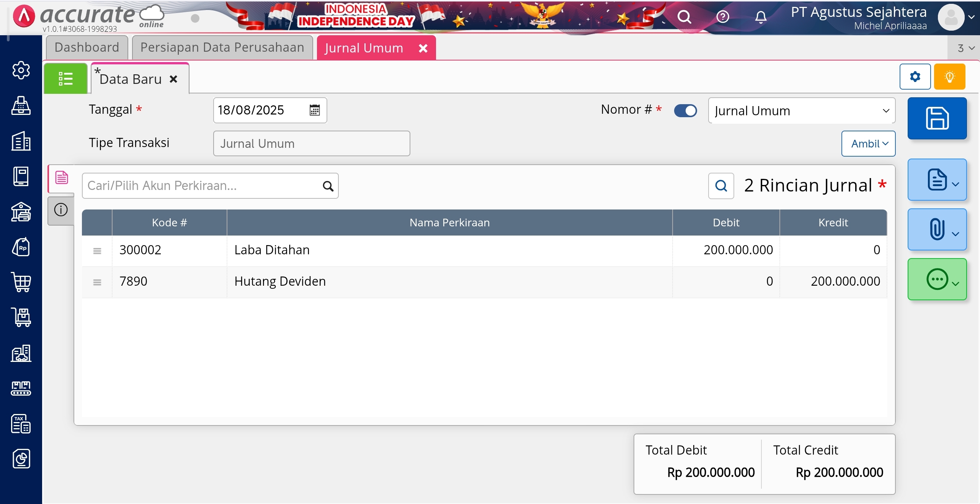
Task: Close the Data Baru tab
Action: [x=173, y=79]
